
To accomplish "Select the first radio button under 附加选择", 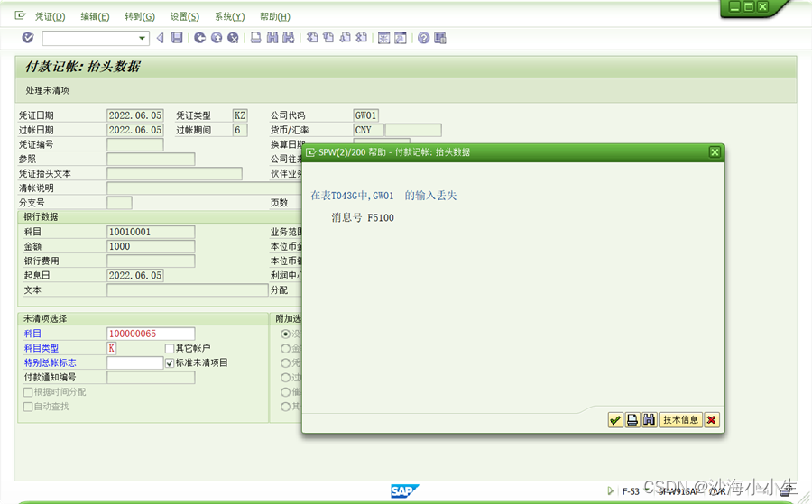I will pyautogui.click(x=285, y=334).
